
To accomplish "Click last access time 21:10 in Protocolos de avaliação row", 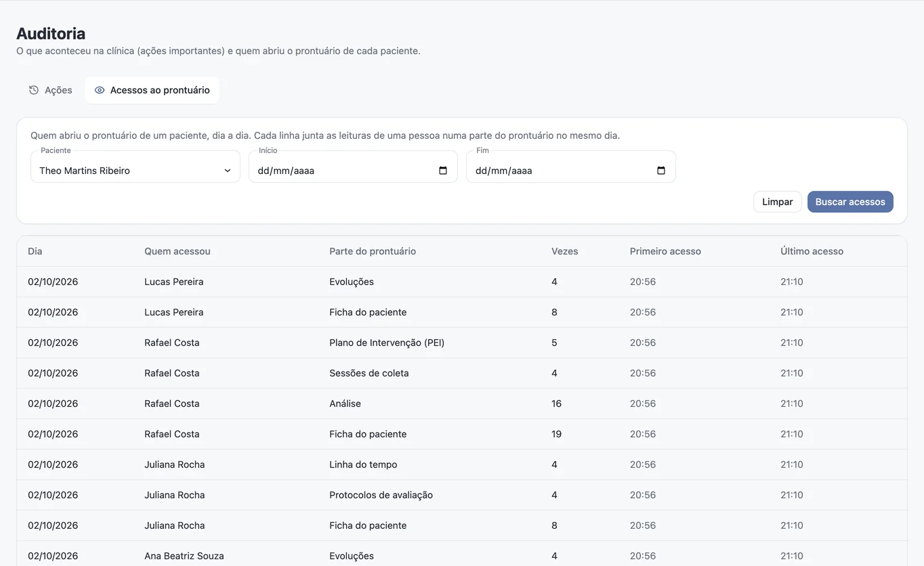I will pyautogui.click(x=792, y=495).
